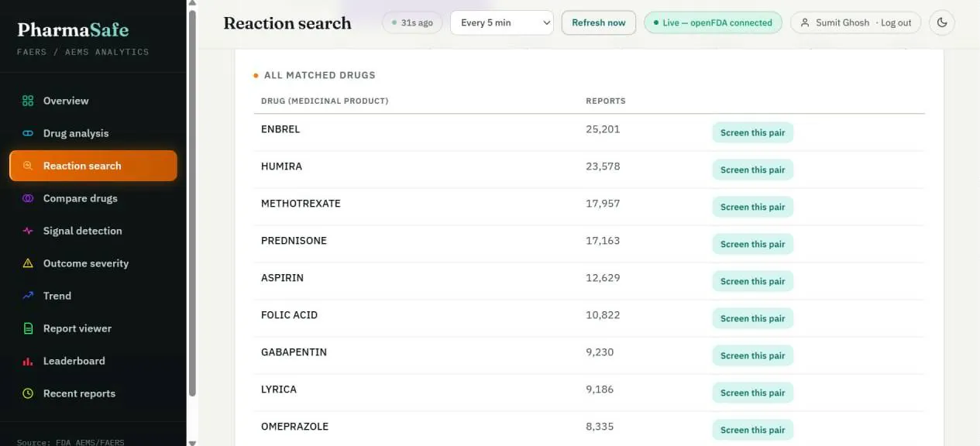Click the Reports column header
Viewport: 980px width, 446px height.
pyautogui.click(x=606, y=101)
